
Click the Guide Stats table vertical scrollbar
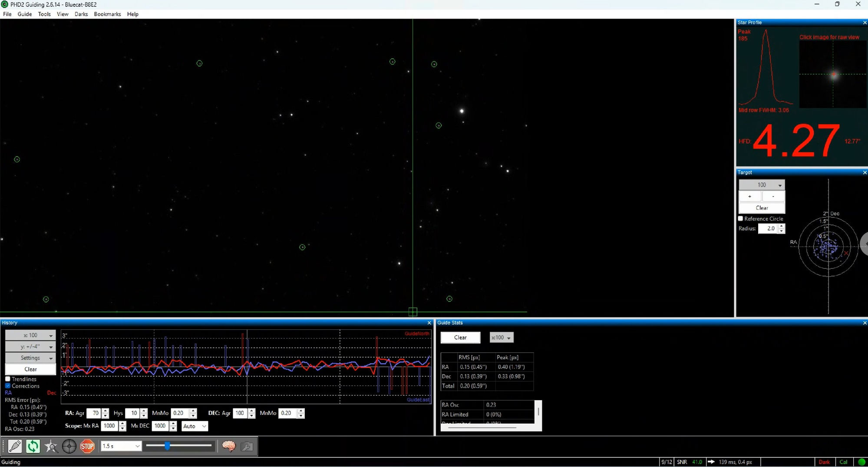538,411
